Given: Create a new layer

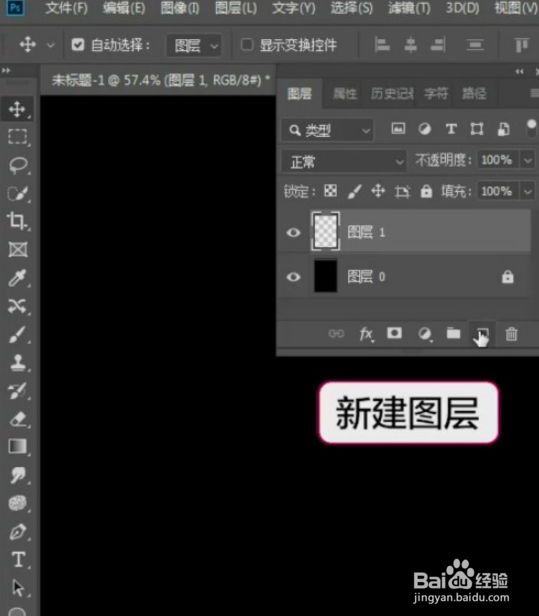Looking at the screenshot, I should 482,334.
